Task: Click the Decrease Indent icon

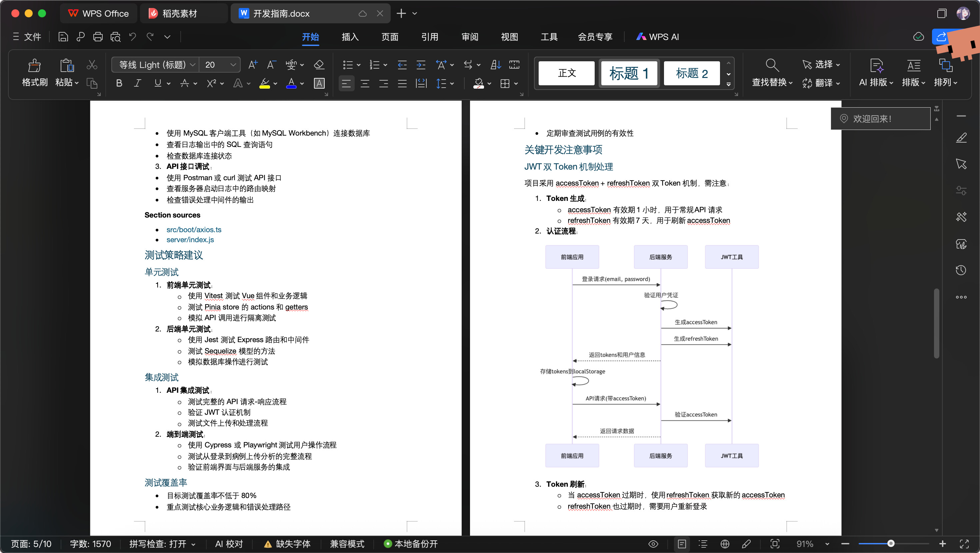Action: [x=402, y=65]
